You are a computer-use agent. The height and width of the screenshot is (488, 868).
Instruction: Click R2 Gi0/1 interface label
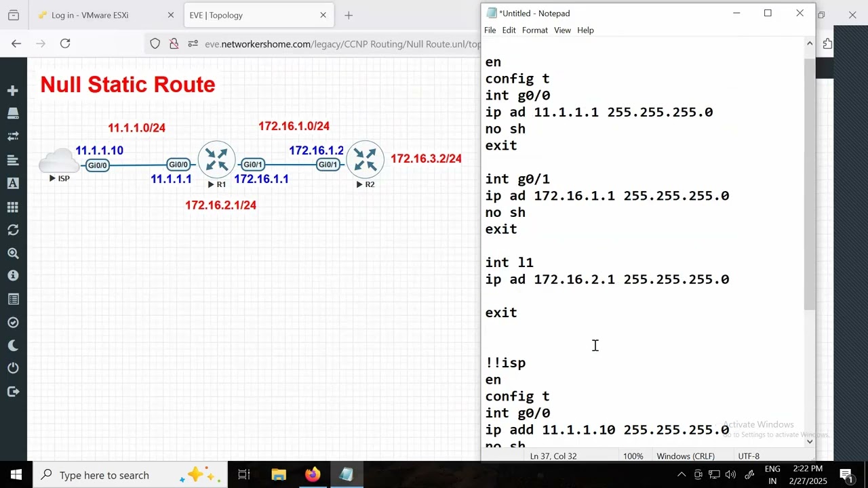(x=328, y=165)
